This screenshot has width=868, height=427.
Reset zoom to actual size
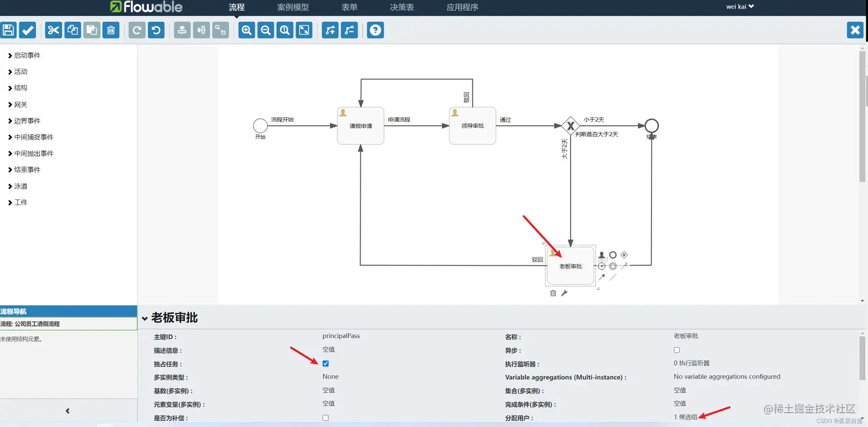(285, 30)
